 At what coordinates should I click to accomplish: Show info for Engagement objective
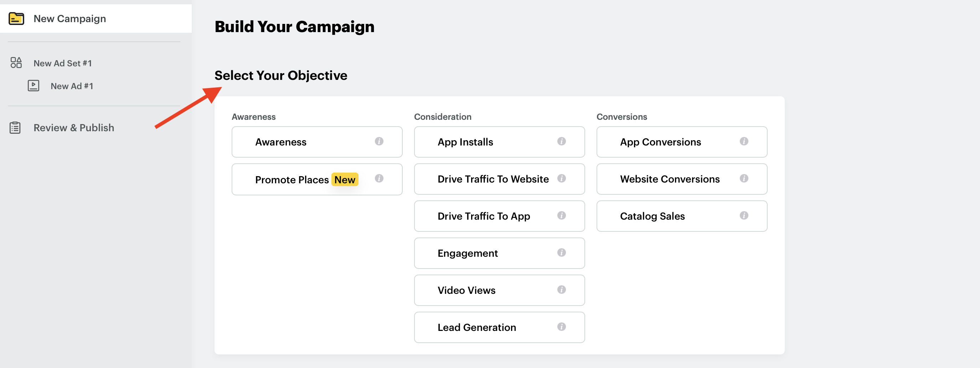562,252
